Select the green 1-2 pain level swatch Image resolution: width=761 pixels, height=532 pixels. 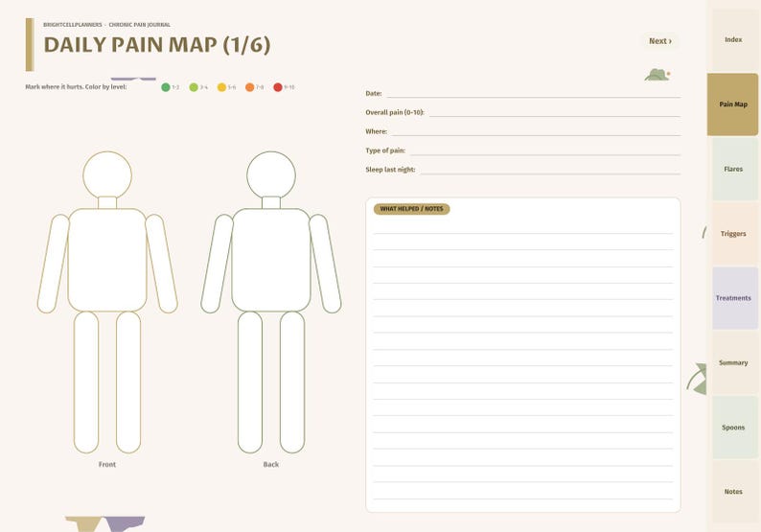pos(166,87)
